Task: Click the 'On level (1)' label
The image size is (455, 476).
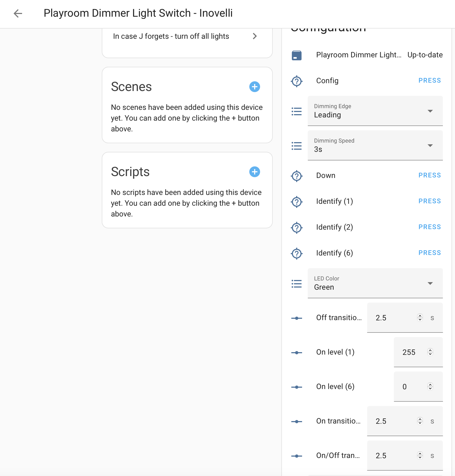Action: pyautogui.click(x=335, y=352)
